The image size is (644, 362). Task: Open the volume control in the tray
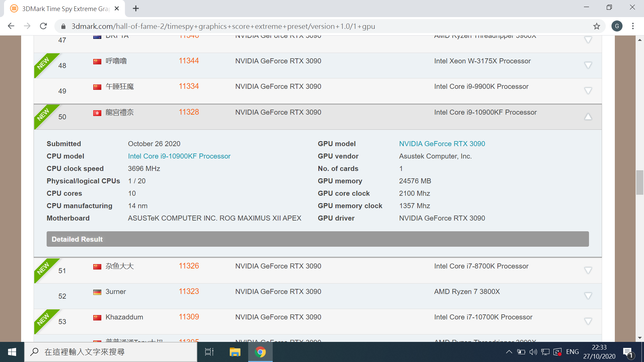coord(533,352)
